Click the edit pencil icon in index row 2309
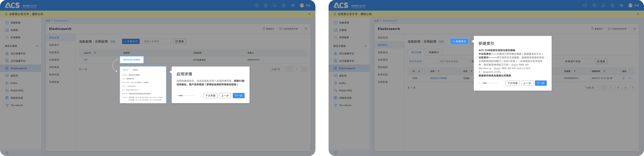This screenshot has width=644, height=156. pos(624,78)
